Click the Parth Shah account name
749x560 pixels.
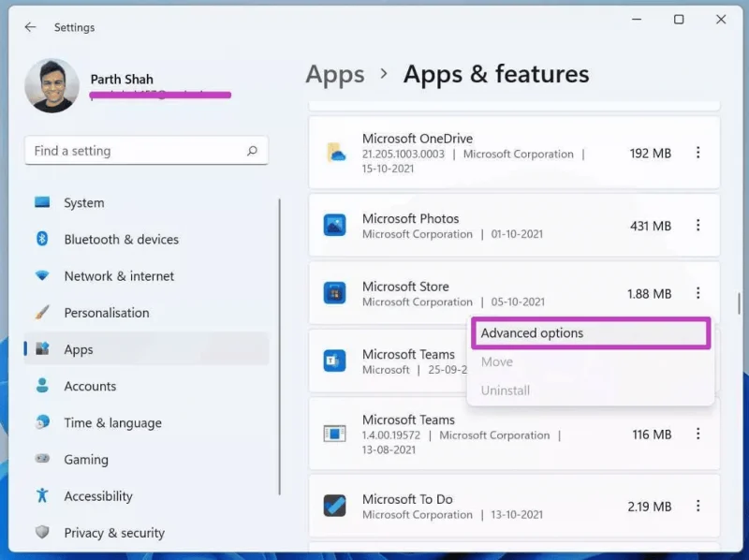click(122, 80)
